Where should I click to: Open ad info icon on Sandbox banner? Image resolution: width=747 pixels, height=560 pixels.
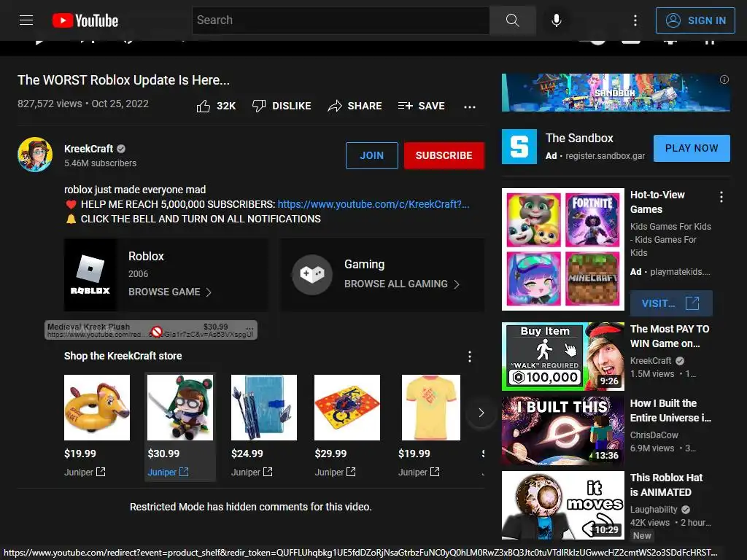(x=724, y=79)
